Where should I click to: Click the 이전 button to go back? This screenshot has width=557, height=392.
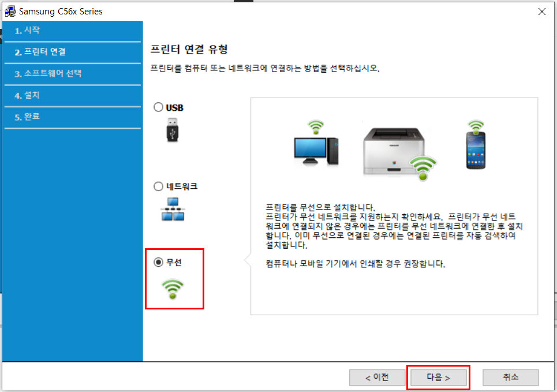(x=377, y=378)
